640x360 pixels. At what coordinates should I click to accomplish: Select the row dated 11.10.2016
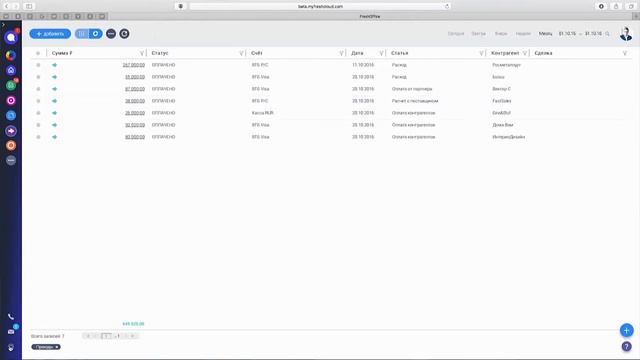pos(38,65)
